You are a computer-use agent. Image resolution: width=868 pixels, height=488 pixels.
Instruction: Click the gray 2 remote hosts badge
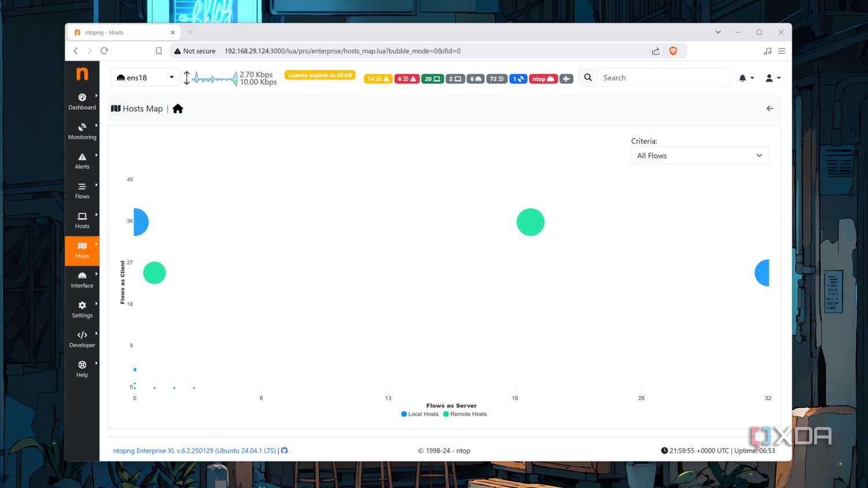click(455, 79)
